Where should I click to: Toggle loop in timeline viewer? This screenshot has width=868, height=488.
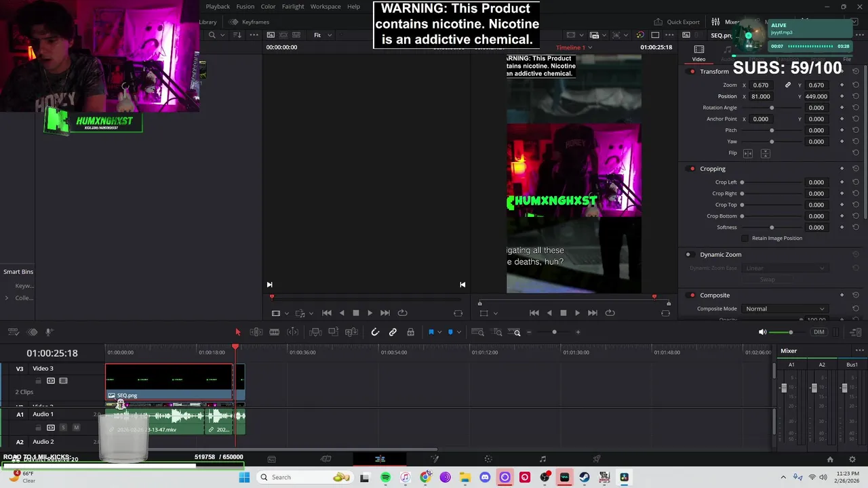(x=610, y=312)
